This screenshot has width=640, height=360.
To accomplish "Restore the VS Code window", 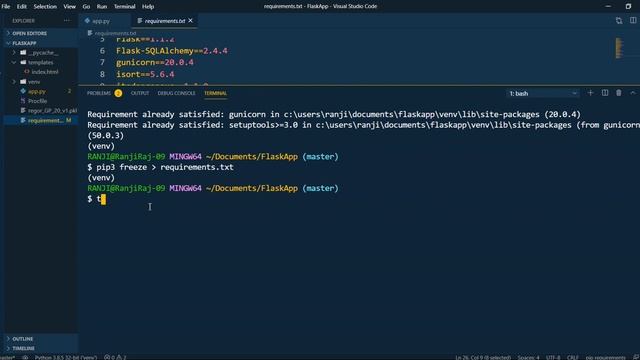I will pos(628,7).
